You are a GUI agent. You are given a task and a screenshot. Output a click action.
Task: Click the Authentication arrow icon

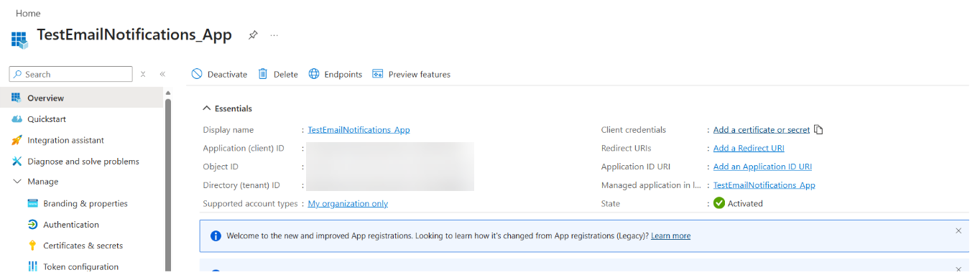point(32,225)
